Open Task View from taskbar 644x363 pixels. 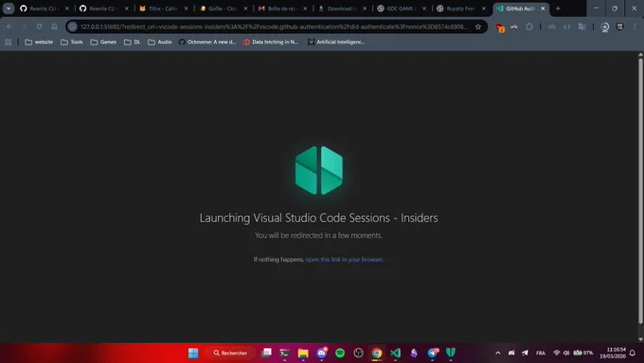point(266,353)
